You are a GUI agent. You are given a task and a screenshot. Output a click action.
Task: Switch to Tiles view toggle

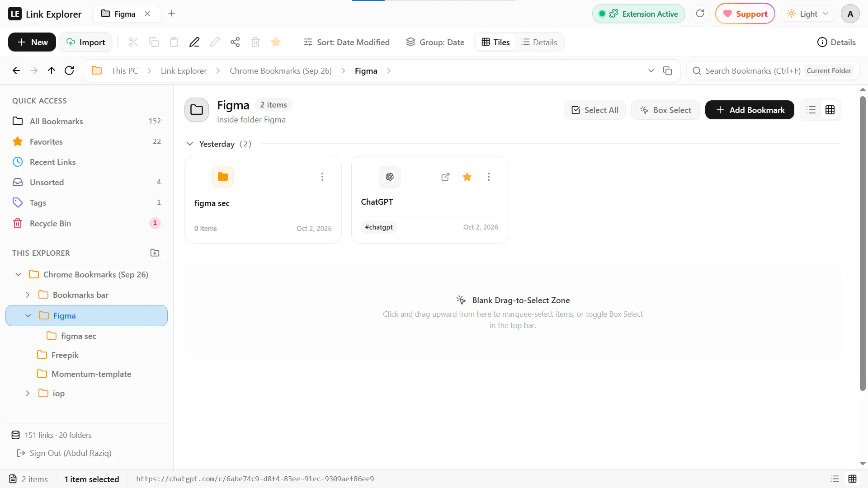495,42
